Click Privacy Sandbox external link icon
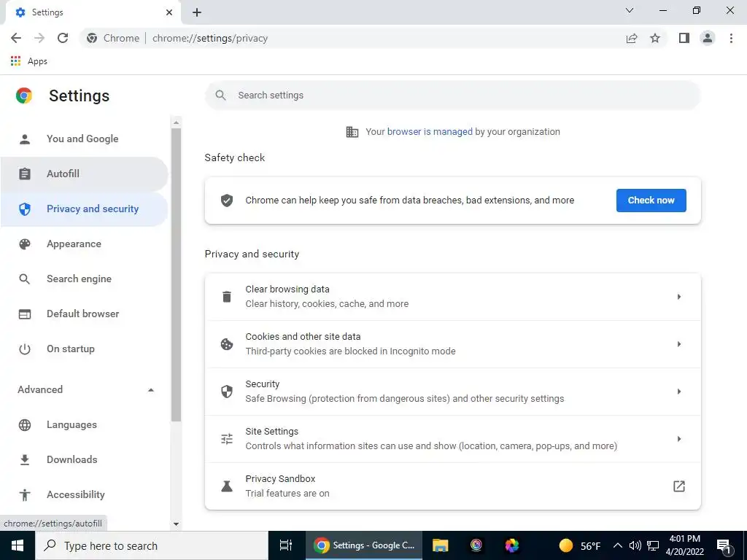The height and width of the screenshot is (560, 747). (x=679, y=486)
